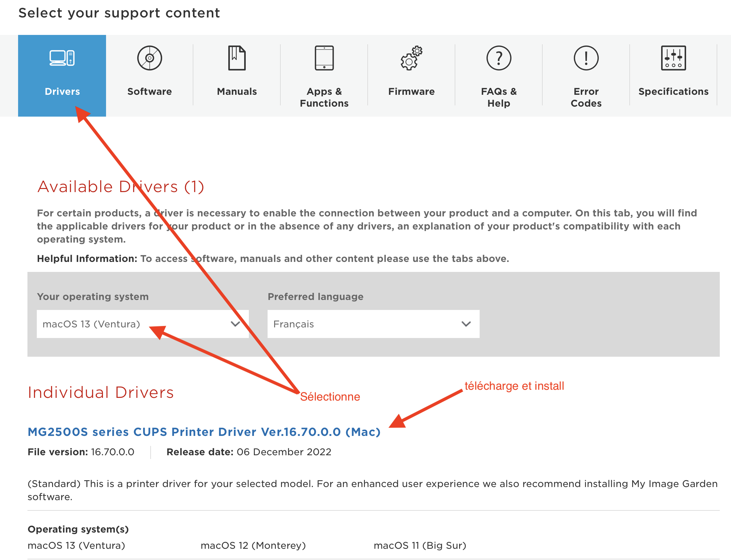Click the Specifications sliders icon

pos(673,58)
